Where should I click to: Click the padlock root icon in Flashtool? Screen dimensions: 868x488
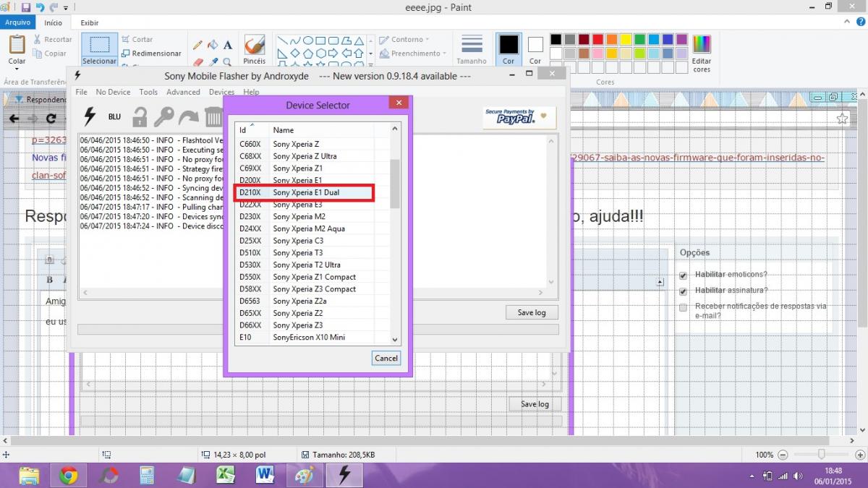coord(140,116)
